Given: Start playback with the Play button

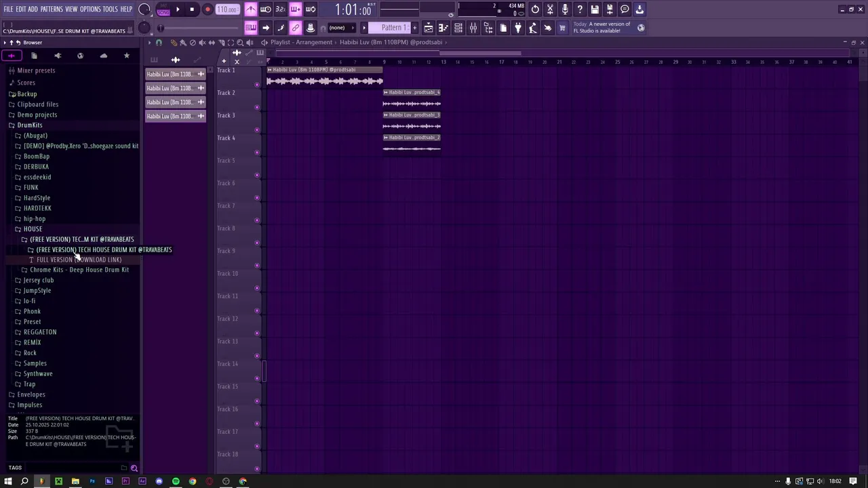Looking at the screenshot, I should (178, 9).
